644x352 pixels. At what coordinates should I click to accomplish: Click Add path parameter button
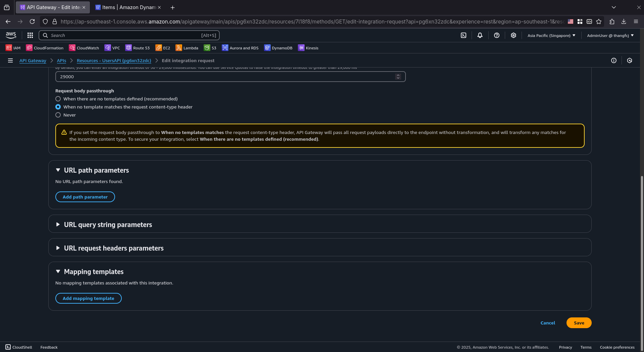coord(85,197)
